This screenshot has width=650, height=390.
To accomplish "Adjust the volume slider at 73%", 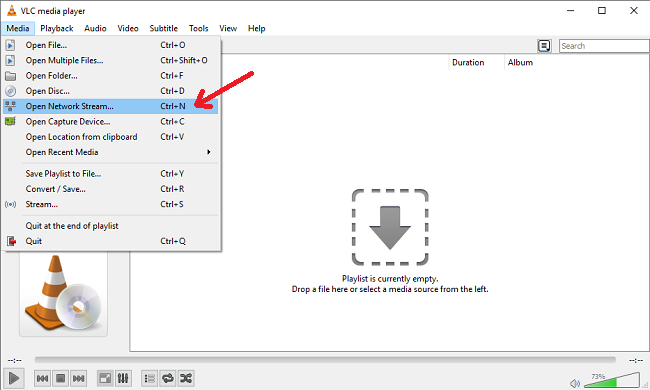I will pyautogui.click(x=611, y=380).
